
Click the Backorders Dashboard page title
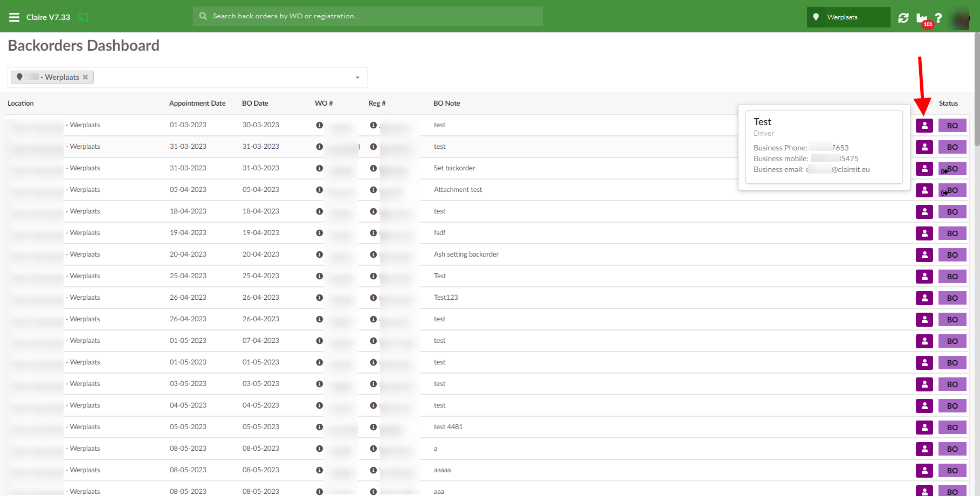(84, 45)
